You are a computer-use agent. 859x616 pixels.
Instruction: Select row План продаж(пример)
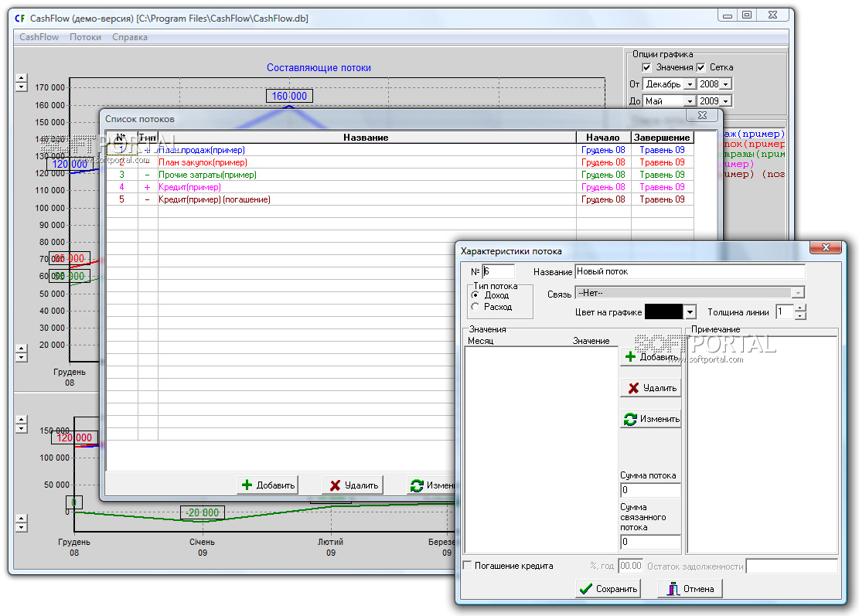400,150
